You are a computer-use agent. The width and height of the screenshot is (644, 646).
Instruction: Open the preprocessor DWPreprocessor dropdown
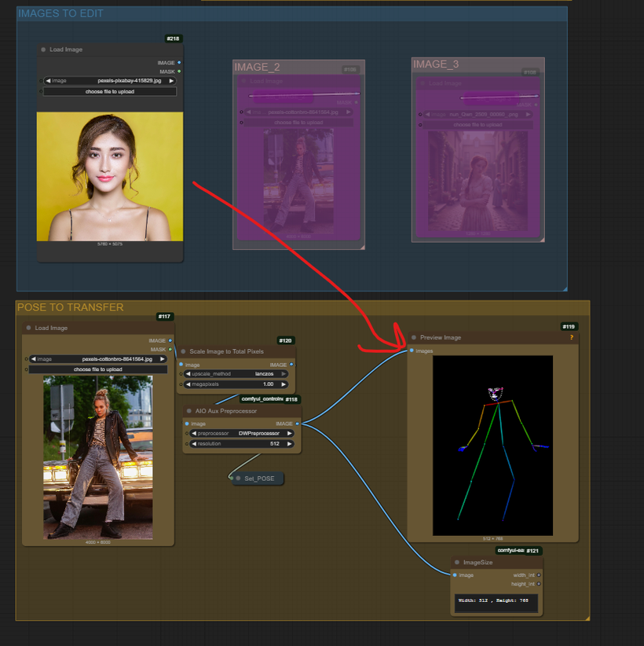tap(241, 433)
